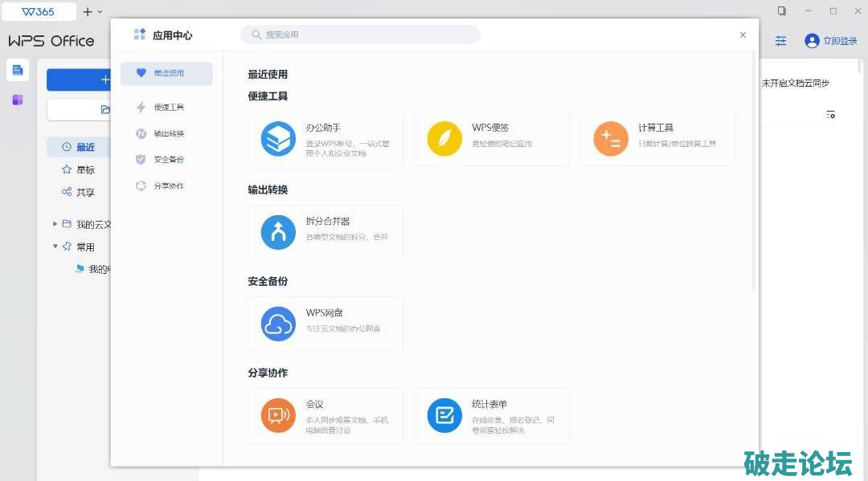The image size is (868, 481).
Task: Launch the 会议 meeting app
Action: (278, 416)
